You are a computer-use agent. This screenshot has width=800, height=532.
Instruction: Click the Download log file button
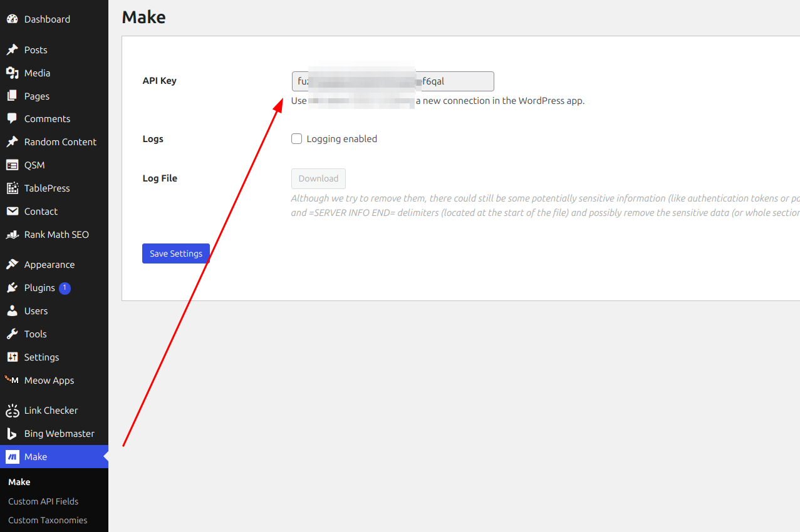click(318, 178)
